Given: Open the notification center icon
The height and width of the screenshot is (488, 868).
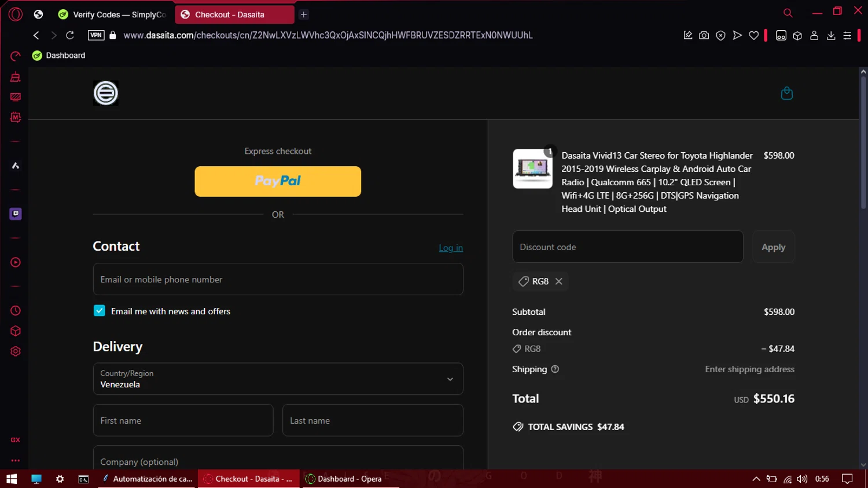Looking at the screenshot, I should [847, 479].
